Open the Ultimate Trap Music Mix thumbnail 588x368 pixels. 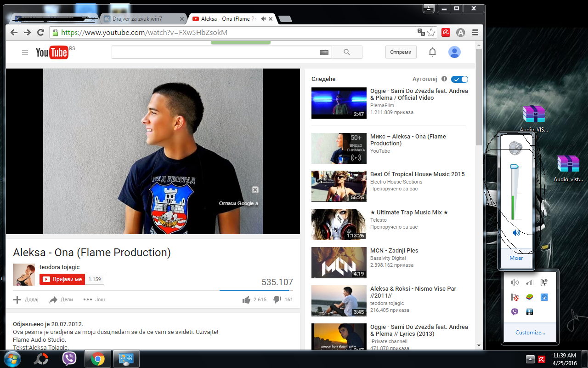click(x=339, y=224)
